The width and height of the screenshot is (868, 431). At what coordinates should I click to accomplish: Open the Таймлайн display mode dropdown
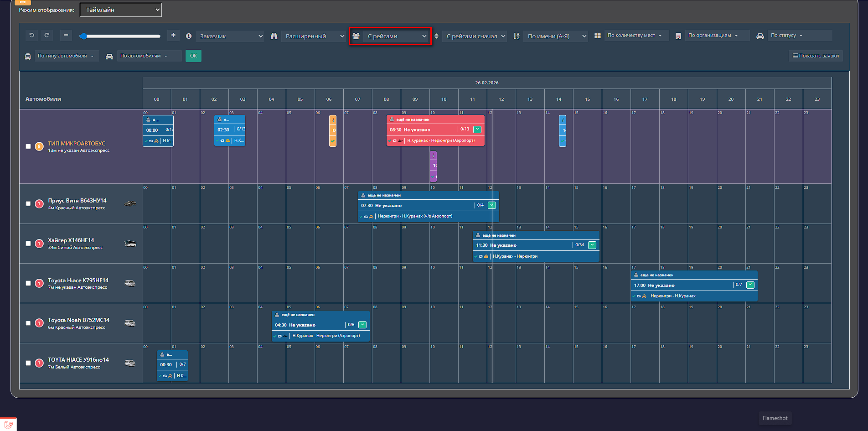pyautogui.click(x=121, y=10)
